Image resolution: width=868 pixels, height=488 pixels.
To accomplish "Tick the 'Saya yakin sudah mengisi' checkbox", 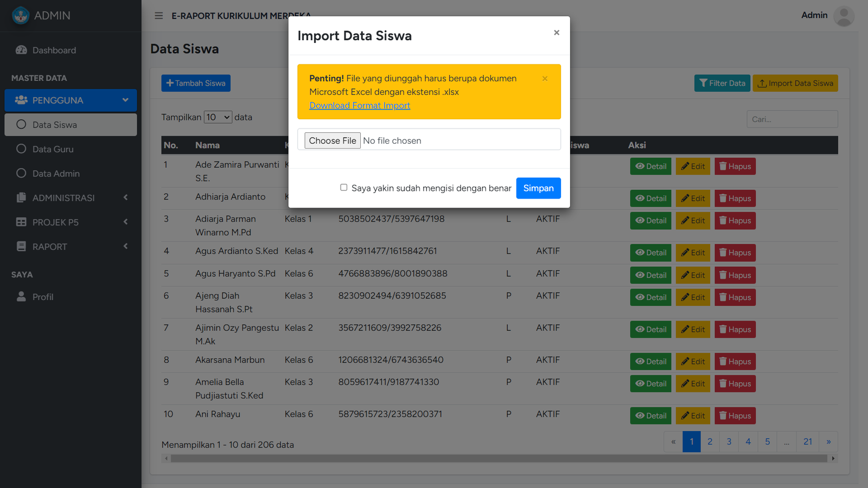I will pyautogui.click(x=343, y=188).
